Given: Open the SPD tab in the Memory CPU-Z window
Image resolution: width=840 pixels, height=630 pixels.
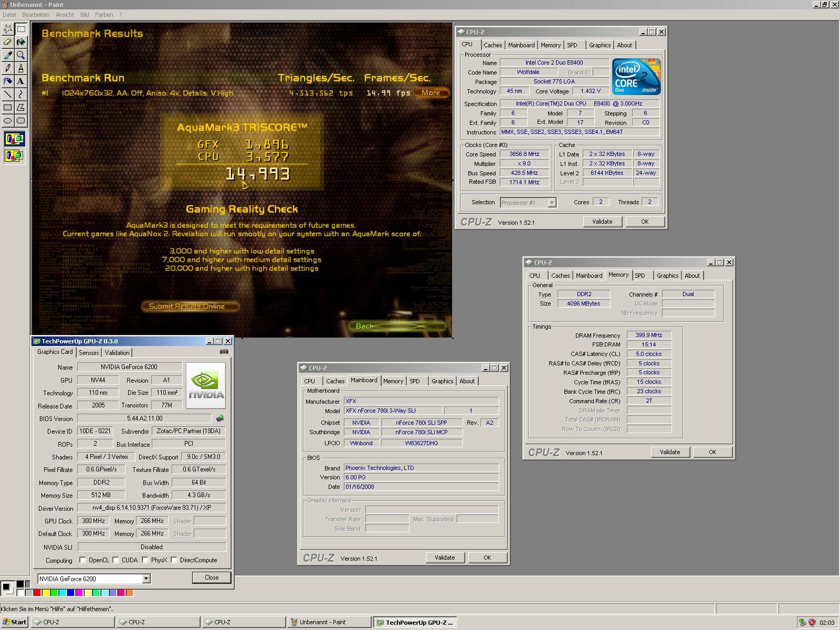Looking at the screenshot, I should [640, 276].
